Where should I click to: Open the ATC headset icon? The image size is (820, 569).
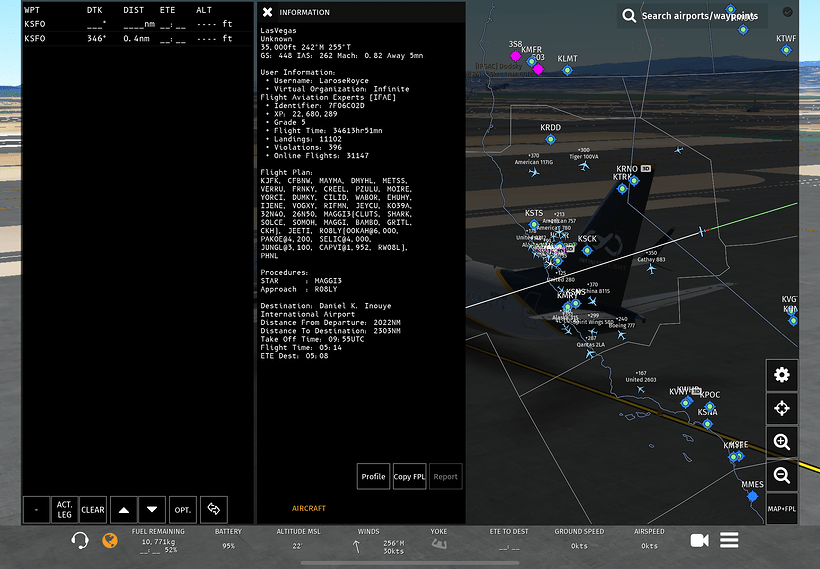coord(79,540)
